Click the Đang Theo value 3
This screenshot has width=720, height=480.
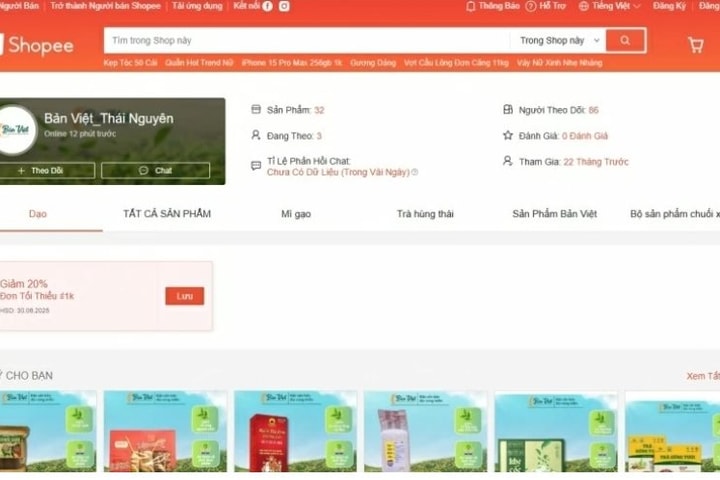(319, 136)
